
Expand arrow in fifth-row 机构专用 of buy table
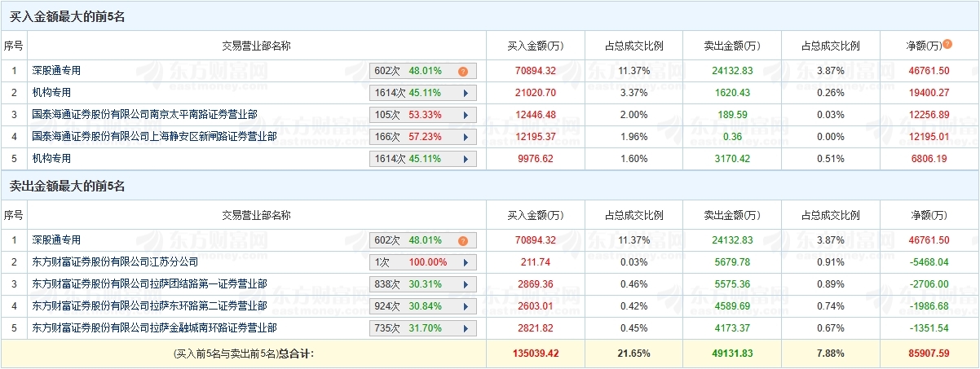(x=466, y=159)
